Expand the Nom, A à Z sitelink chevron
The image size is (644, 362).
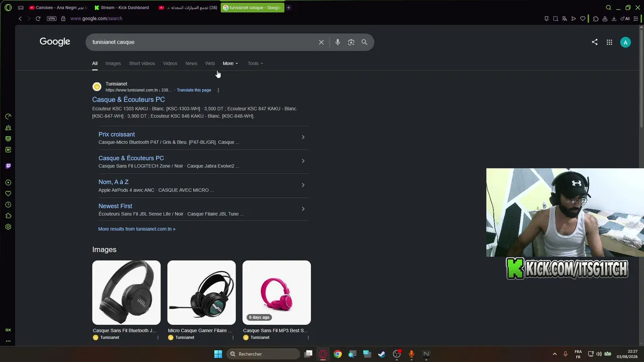coord(303,185)
